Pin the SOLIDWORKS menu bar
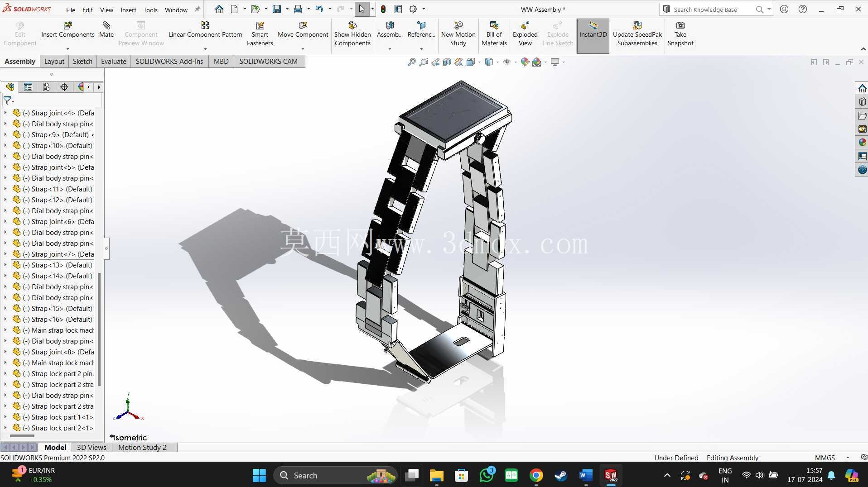Screen dimensions: 868x487 click(x=197, y=9)
